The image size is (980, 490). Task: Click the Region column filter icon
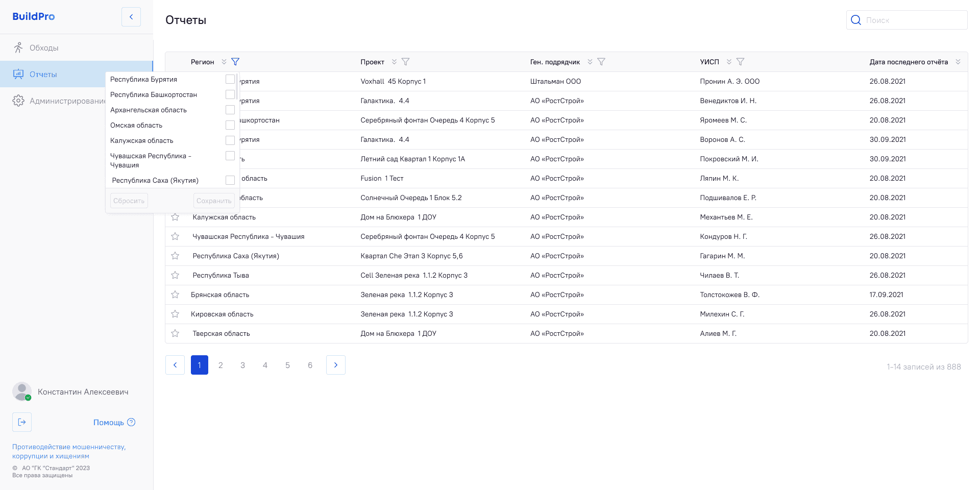tap(235, 62)
